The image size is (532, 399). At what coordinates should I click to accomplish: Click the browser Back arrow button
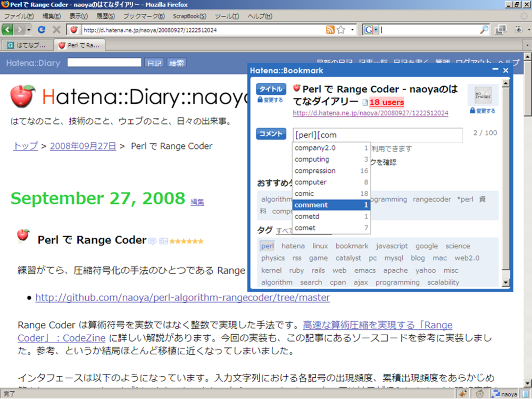(7, 30)
